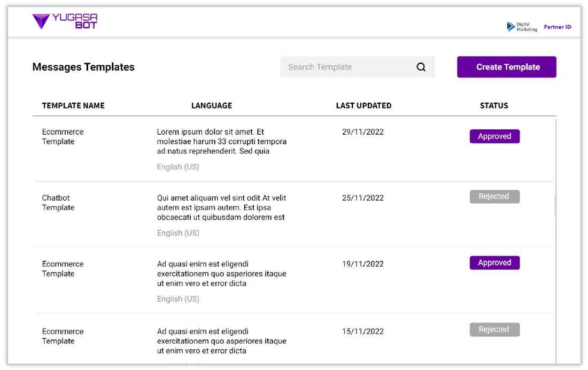This screenshot has height=370, width=588.
Task: Click the Yugasa Bot logo
Action: tap(65, 21)
